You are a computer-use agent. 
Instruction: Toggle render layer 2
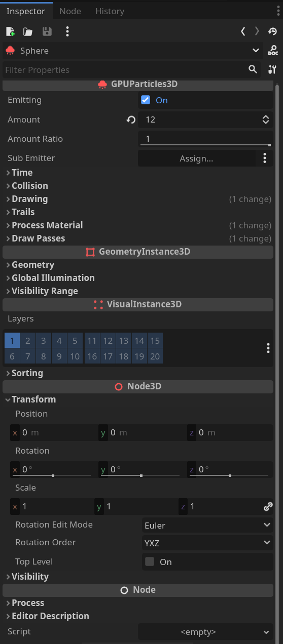coord(28,341)
